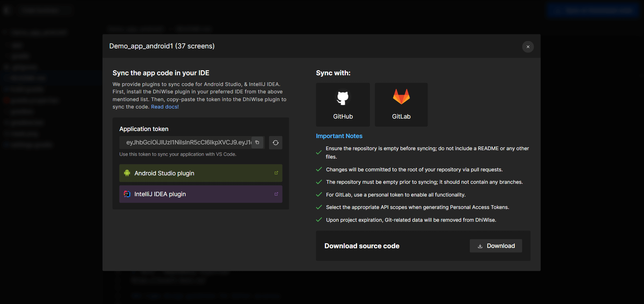Click the Demo_app_android1 (37 screens) title
This screenshot has width=644, height=304.
[162, 46]
